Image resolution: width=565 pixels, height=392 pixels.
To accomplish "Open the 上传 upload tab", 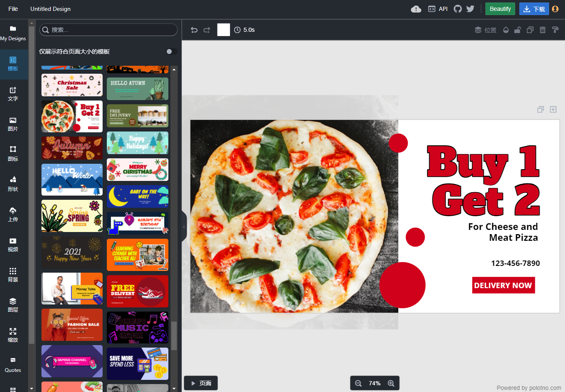I will [13, 215].
